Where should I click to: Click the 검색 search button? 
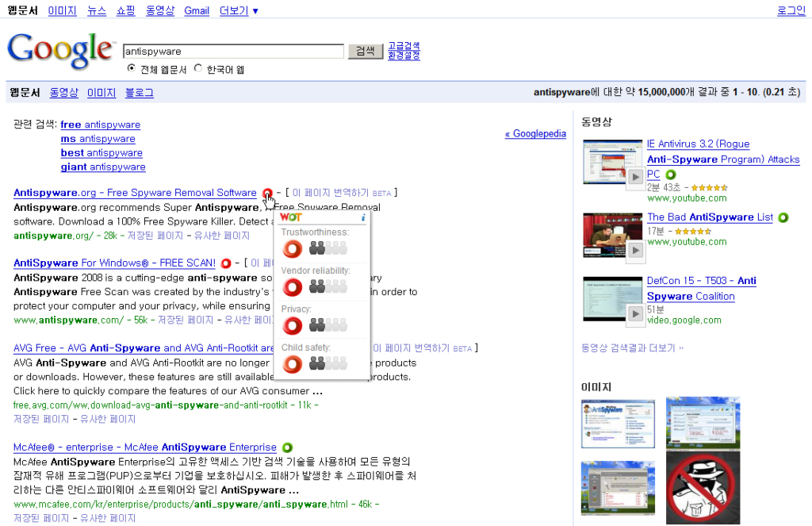(x=366, y=52)
